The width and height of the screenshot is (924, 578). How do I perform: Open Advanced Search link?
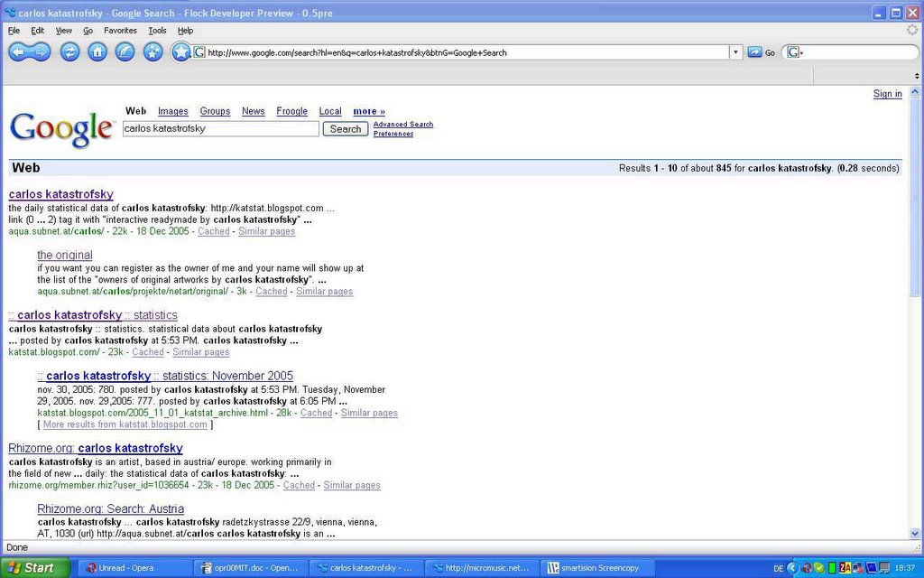coord(403,125)
